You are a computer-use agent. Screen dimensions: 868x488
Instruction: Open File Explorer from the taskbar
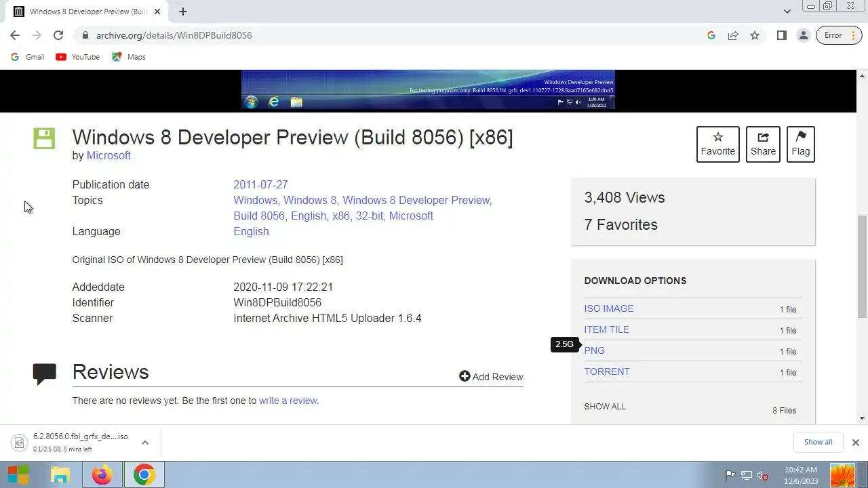click(x=60, y=474)
